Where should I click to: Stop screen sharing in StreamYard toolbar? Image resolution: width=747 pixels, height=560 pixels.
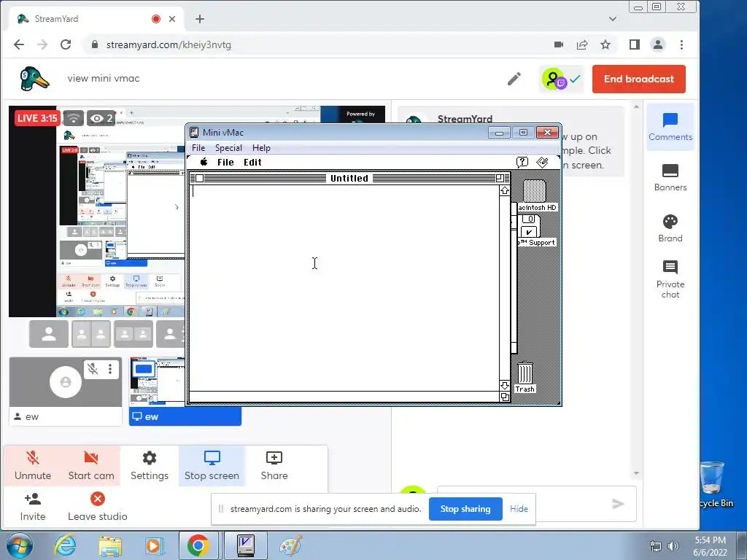[x=212, y=466]
